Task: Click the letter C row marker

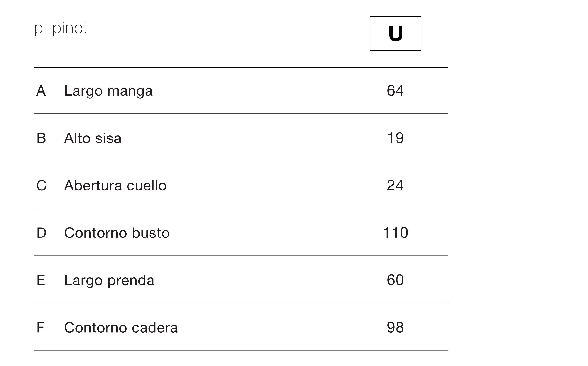Action: 41,185
